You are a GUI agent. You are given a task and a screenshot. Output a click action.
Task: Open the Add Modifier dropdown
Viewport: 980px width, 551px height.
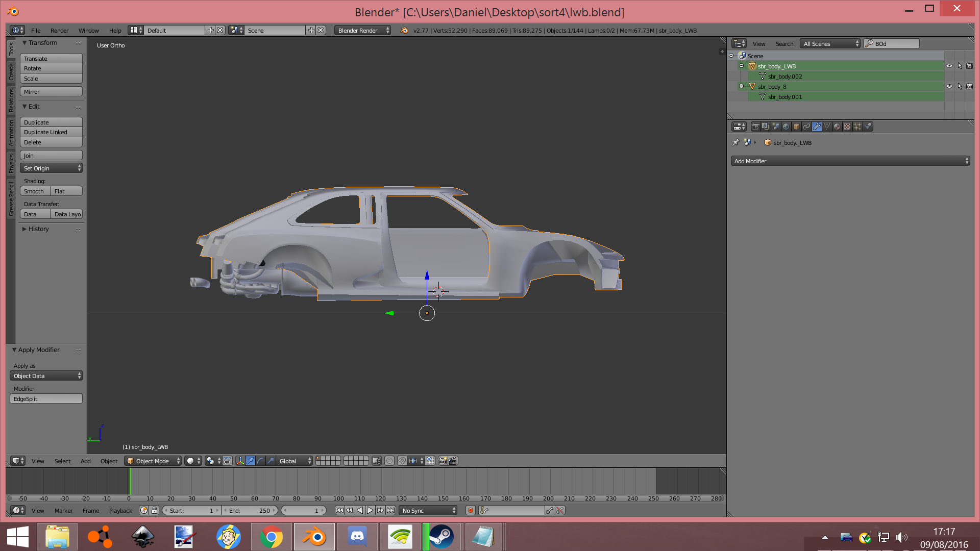tap(850, 161)
